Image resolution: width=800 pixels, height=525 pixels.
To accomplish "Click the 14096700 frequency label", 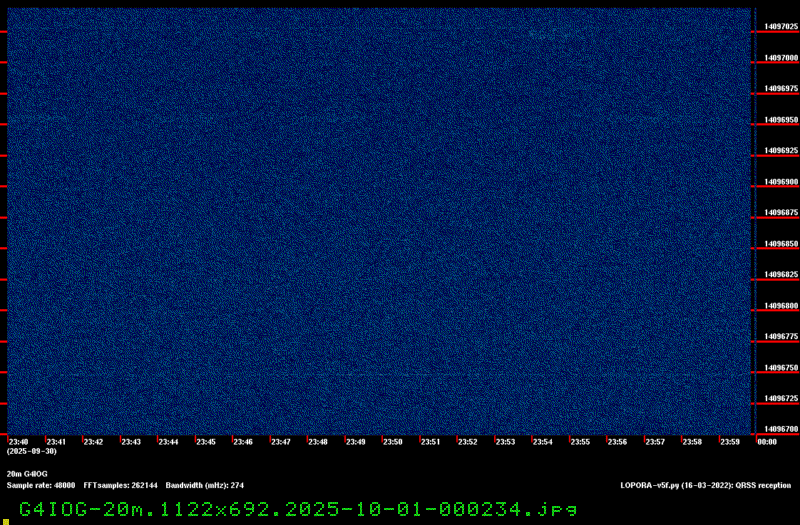I will (781, 429).
